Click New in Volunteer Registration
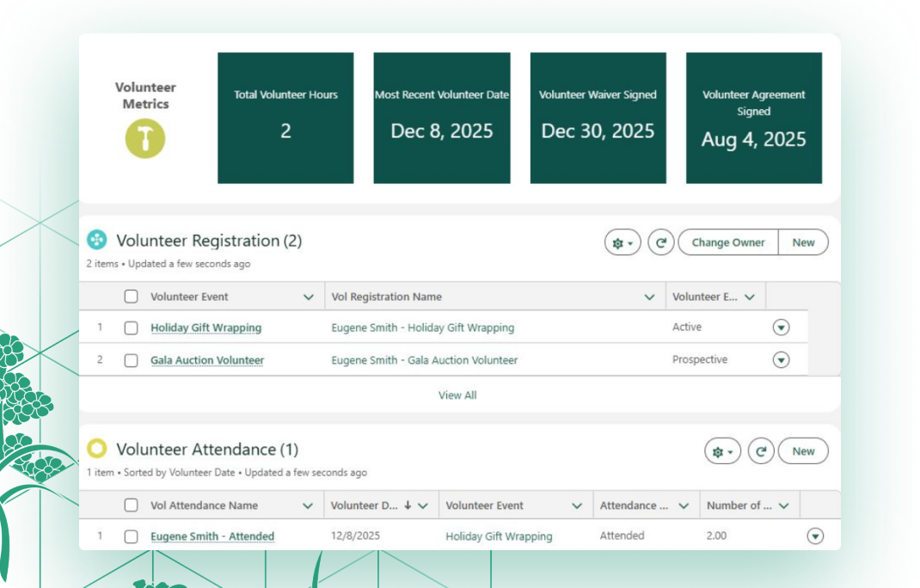920x588 pixels. [803, 242]
